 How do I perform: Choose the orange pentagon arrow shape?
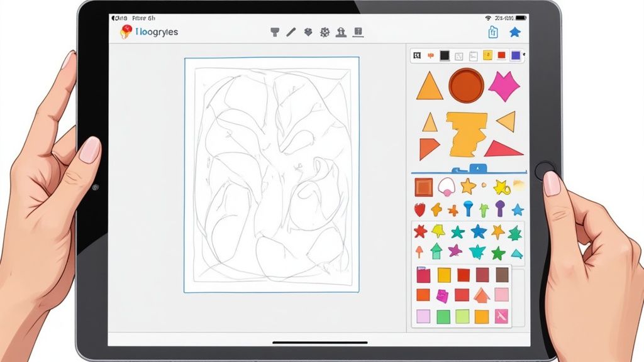(x=428, y=148)
